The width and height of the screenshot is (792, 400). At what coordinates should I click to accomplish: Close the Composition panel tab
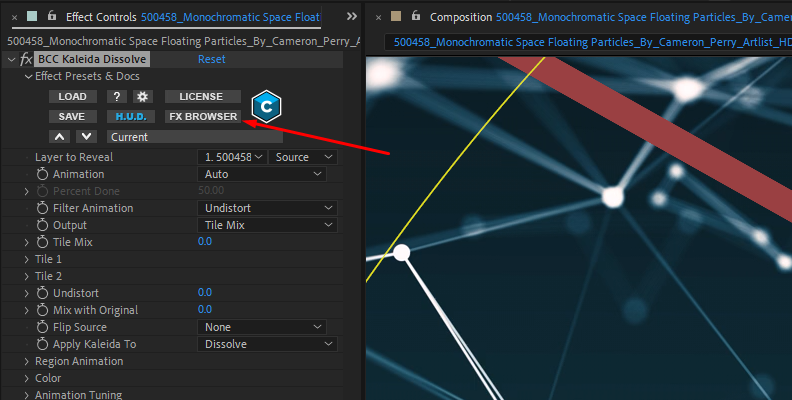(x=378, y=17)
